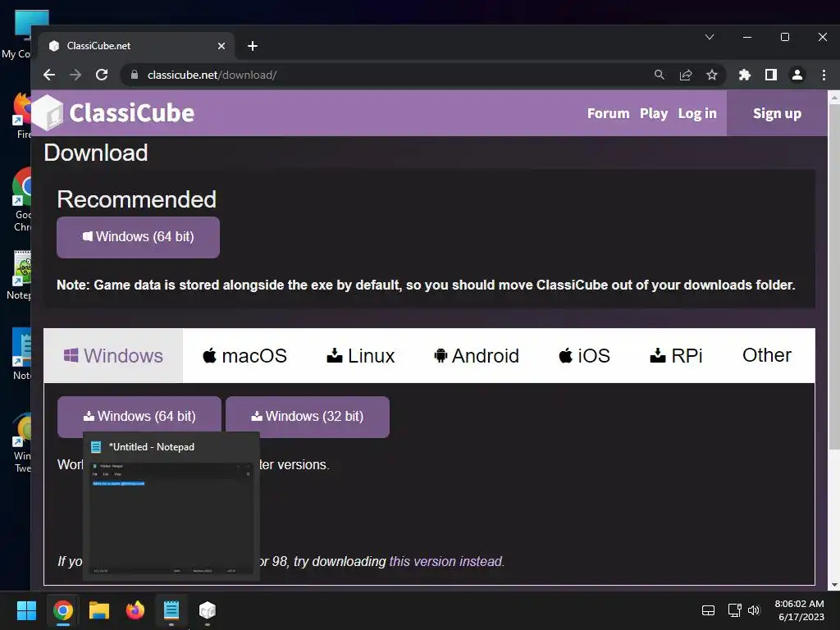Screen dimensions: 840x630
Task: Click Windows (64 bit) under Windows tab
Action: click(x=139, y=416)
